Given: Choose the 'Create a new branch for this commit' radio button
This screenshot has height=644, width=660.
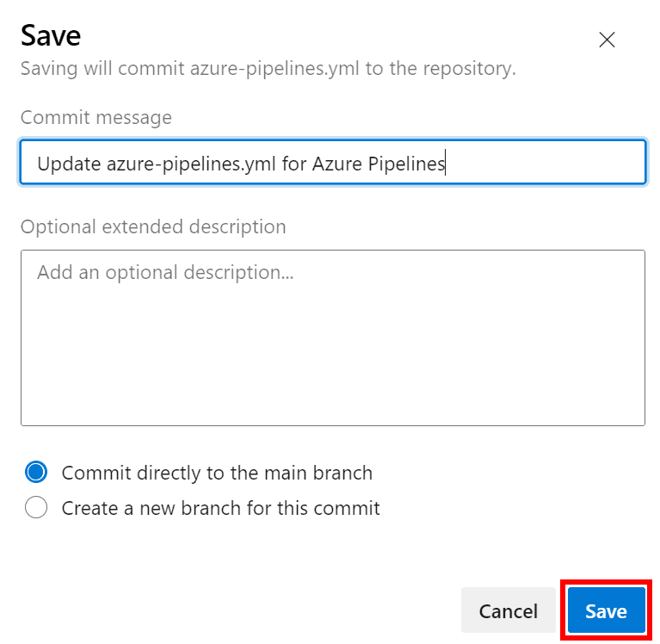Looking at the screenshot, I should (x=36, y=508).
